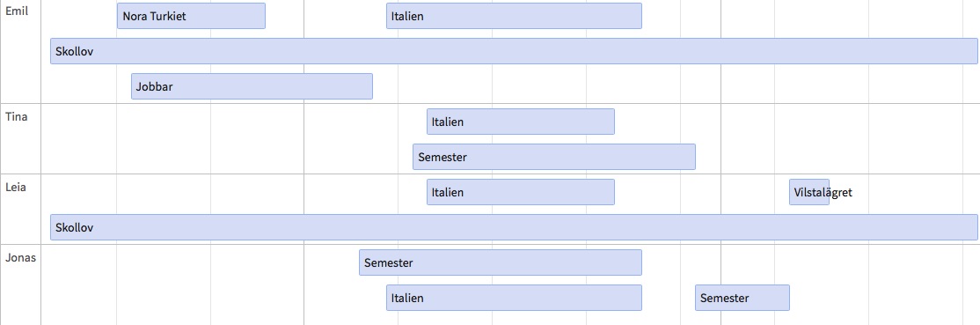
Task: Click the Vilstalägret event
Action: [809, 192]
